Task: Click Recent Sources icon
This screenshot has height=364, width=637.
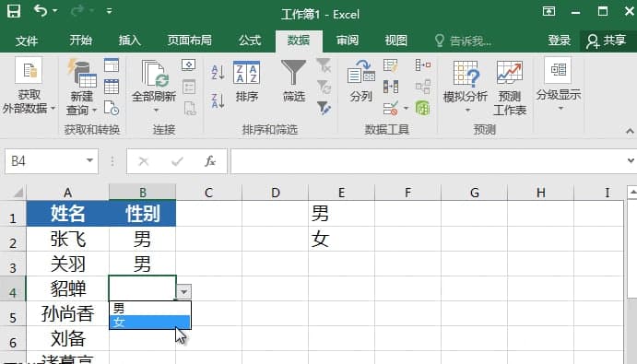Action: (112, 108)
